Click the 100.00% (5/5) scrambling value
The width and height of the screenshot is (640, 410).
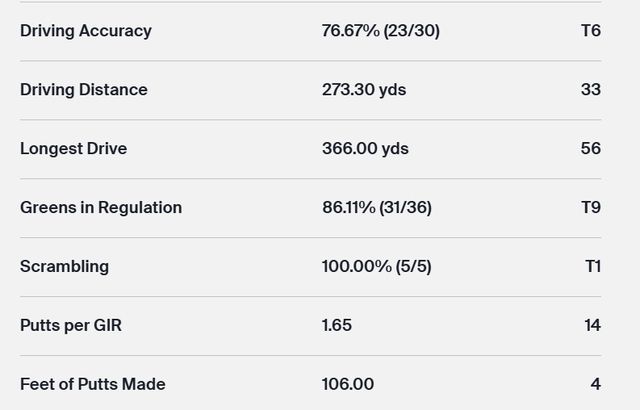click(x=376, y=267)
